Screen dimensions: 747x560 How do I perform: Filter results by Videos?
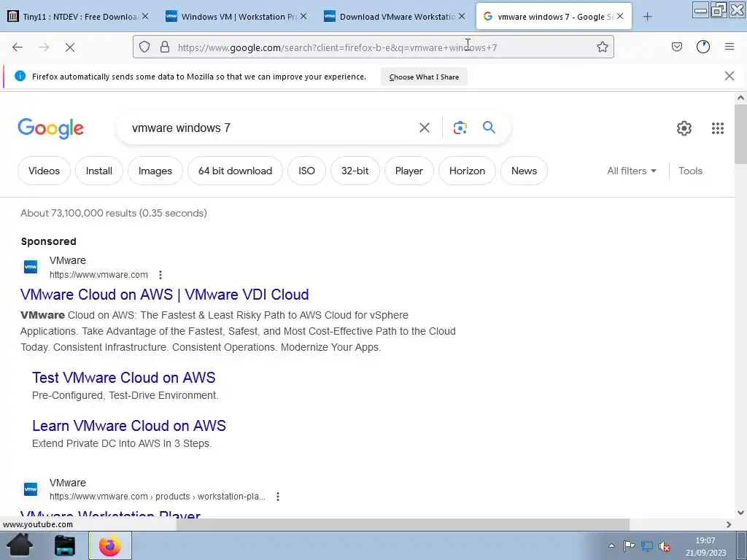44,171
